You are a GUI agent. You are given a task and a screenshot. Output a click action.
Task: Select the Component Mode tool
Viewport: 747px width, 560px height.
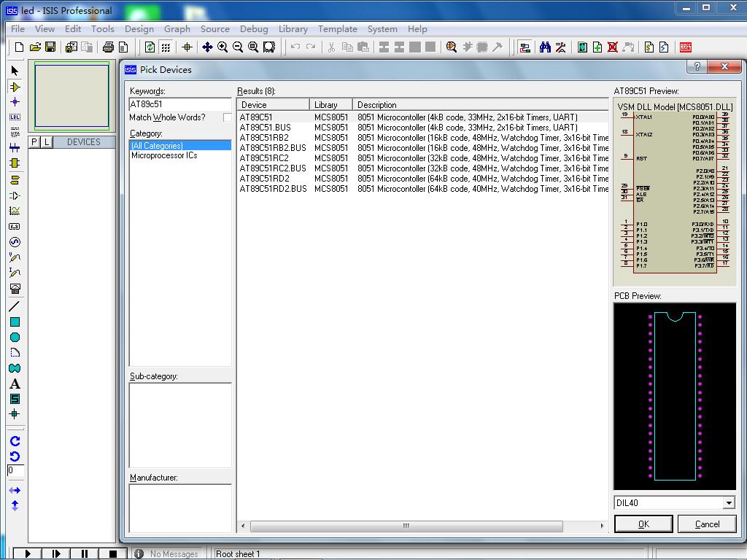[x=15, y=87]
